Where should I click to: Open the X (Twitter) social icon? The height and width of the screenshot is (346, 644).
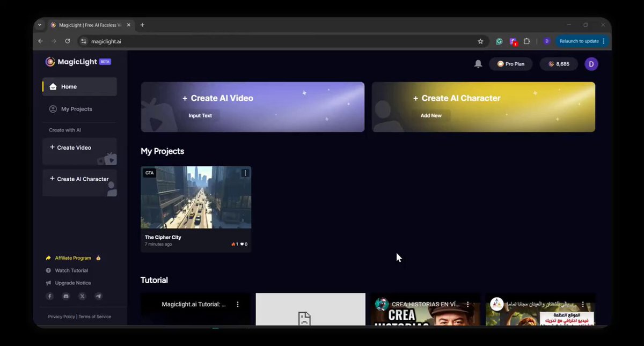click(82, 296)
